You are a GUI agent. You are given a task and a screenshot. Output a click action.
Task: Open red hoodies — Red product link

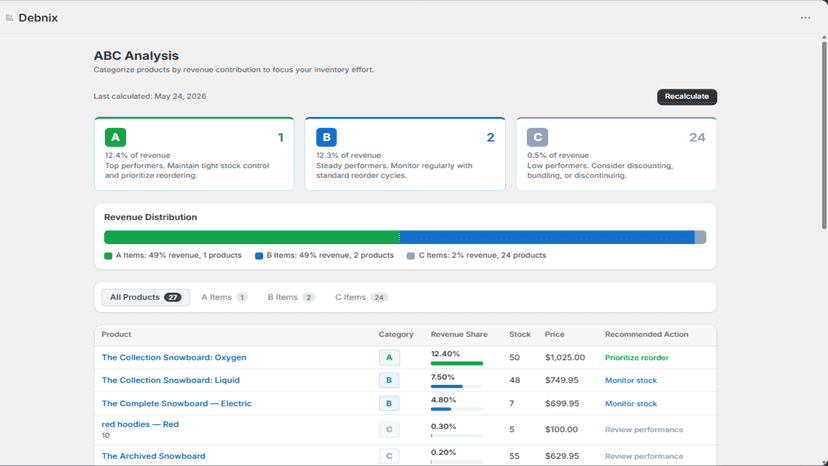140,424
